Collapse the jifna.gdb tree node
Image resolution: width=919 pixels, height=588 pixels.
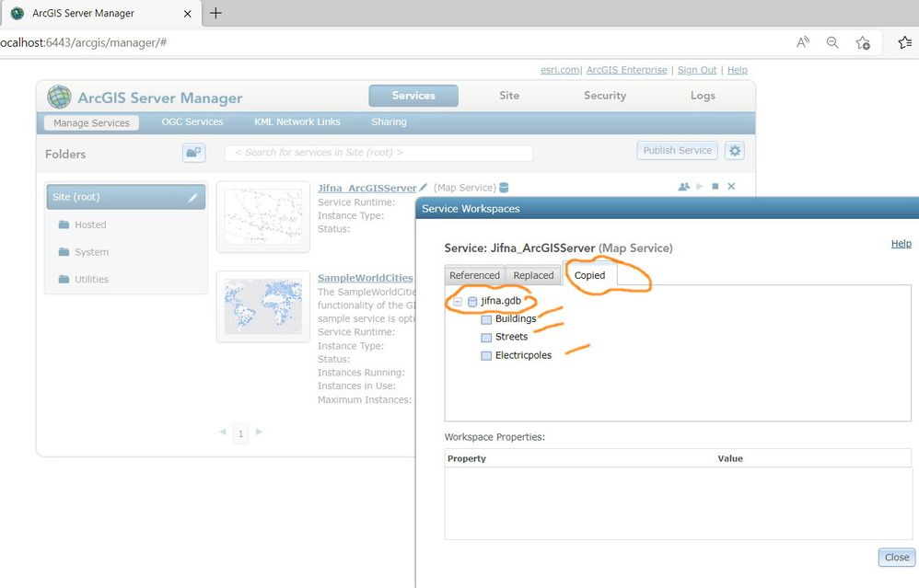click(457, 302)
